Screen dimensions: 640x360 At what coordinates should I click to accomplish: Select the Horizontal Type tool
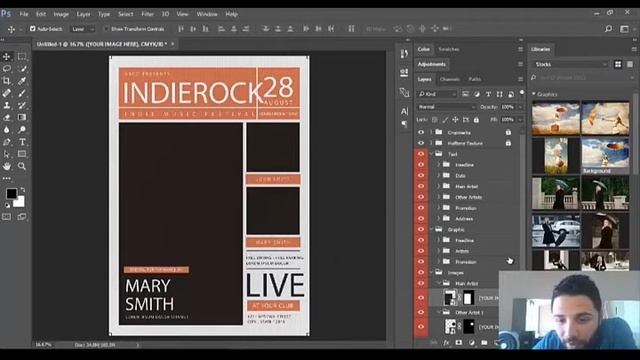click(x=22, y=142)
